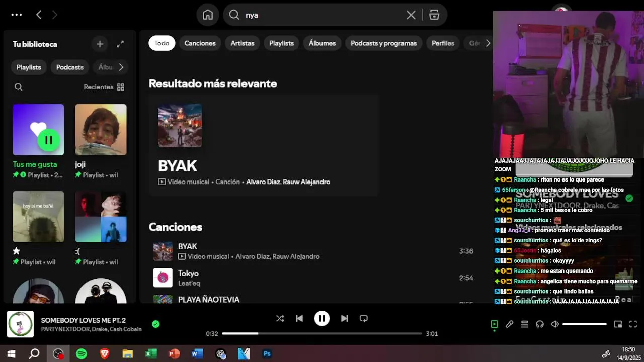Click the search magnifier icon beside 'nya'

coord(234,15)
